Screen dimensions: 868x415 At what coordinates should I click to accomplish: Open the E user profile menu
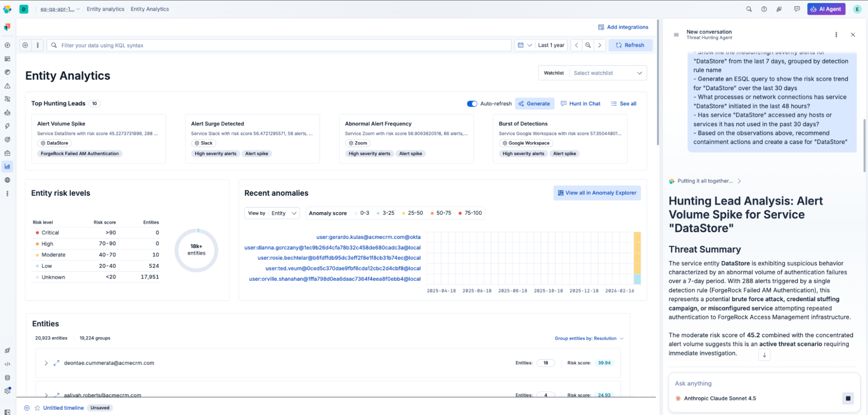[857, 9]
